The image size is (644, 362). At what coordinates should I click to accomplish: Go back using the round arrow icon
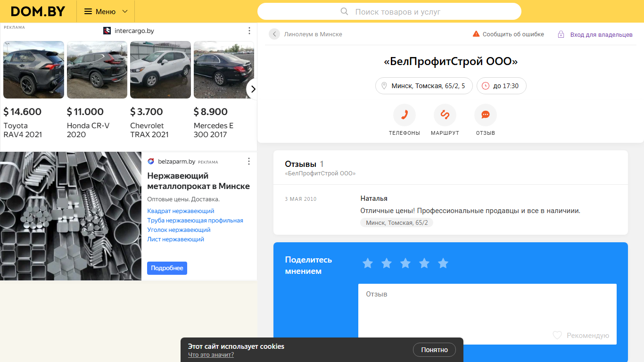point(274,34)
